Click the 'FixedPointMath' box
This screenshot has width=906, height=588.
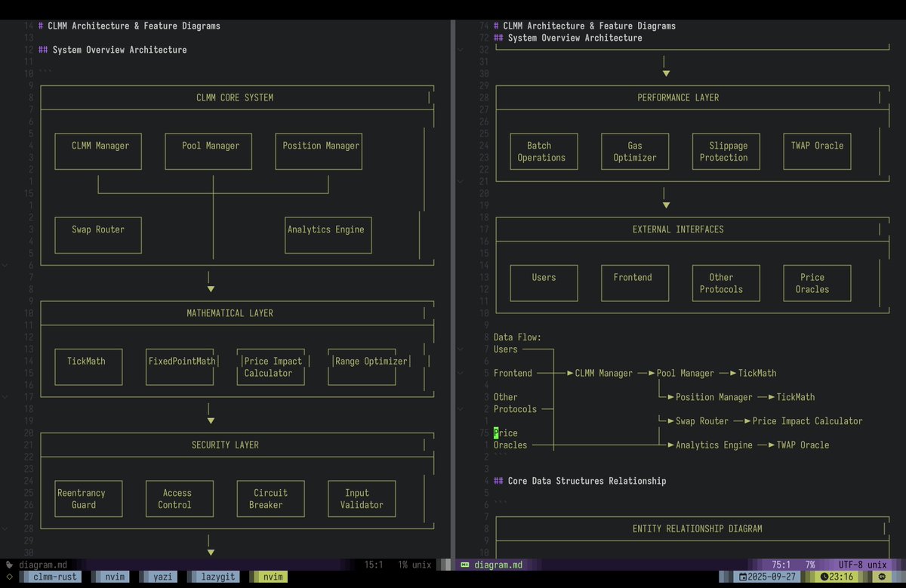click(x=181, y=367)
